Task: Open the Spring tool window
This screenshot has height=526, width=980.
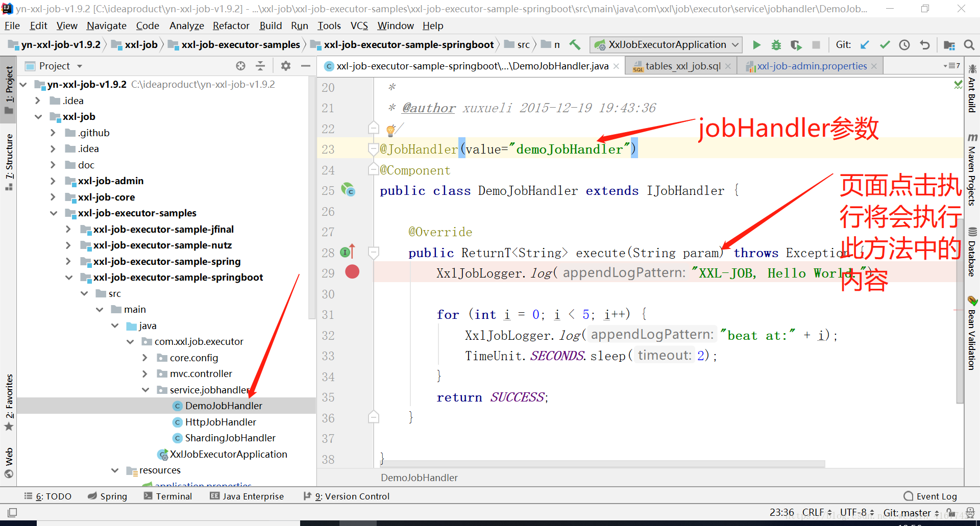Action: tap(107, 496)
